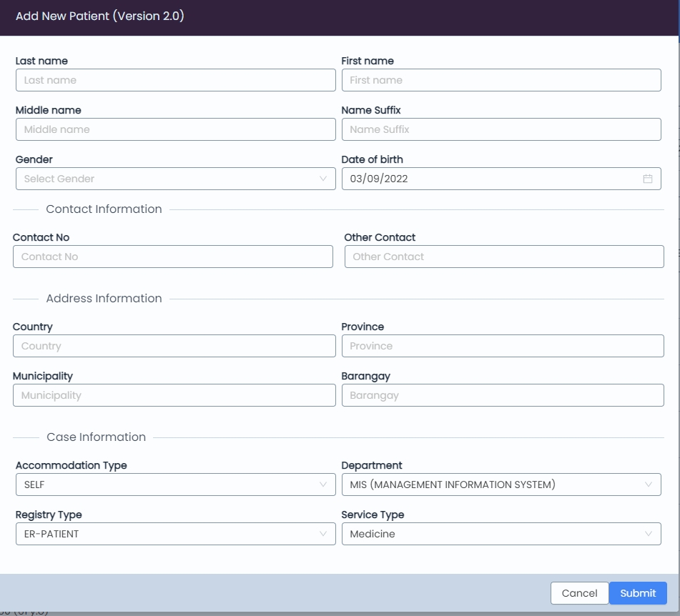Viewport: 680px width, 616px height.
Task: Select the Country input field
Action: [174, 346]
